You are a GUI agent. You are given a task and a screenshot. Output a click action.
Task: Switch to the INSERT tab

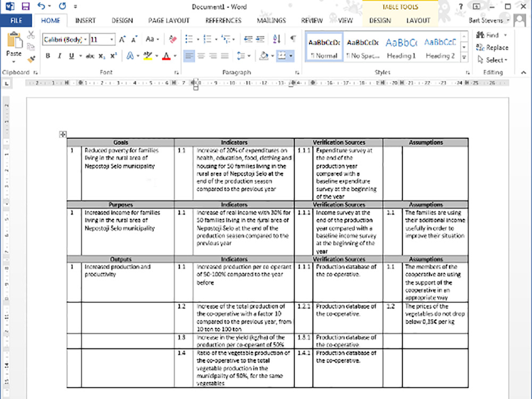tap(85, 20)
